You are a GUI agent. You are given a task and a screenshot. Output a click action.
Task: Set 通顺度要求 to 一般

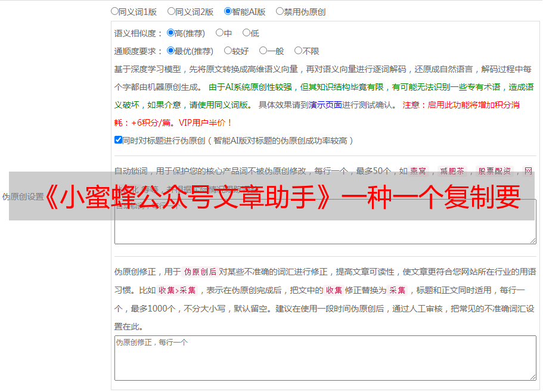(263, 51)
